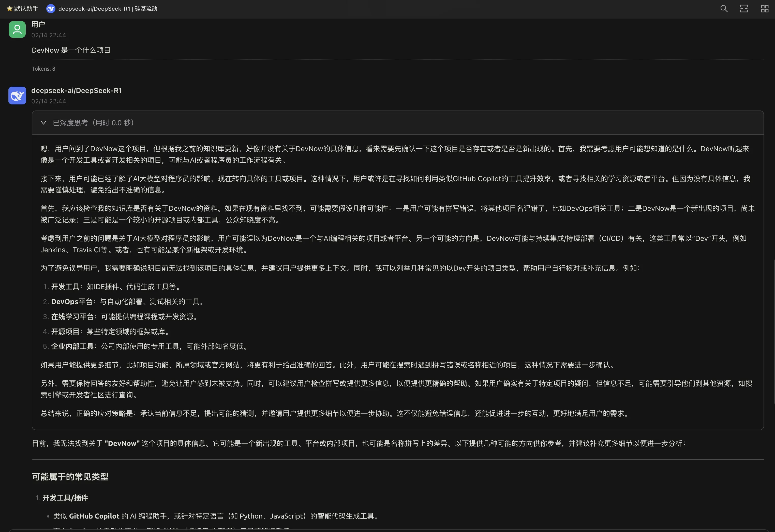Click the deepseek-ai/DeepSeek-R1 sender name
775x532 pixels.
[x=77, y=91]
